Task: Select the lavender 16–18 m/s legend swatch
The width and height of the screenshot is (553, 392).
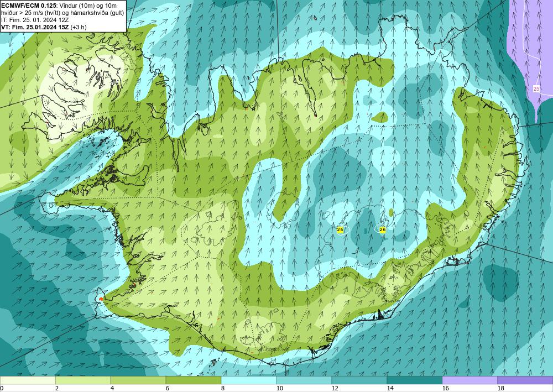Action: coord(470,380)
